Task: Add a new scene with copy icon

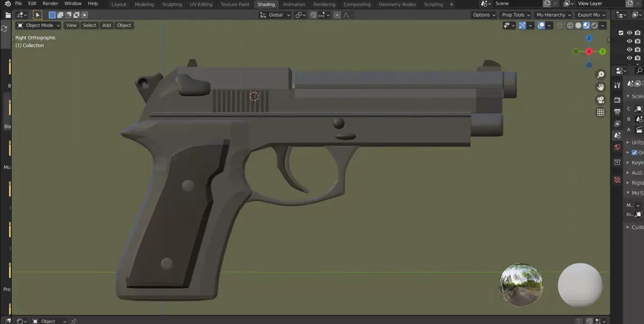Action: (x=547, y=4)
